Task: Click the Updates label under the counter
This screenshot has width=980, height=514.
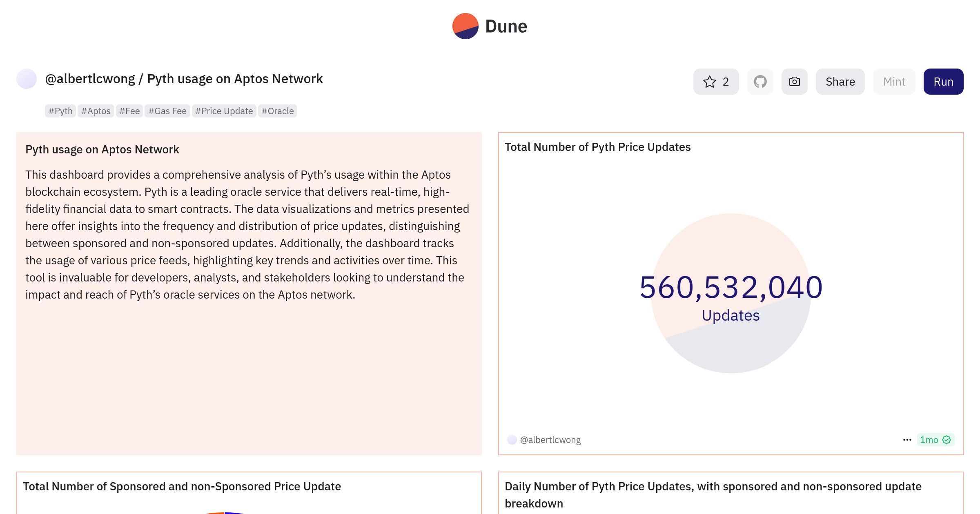Action: 731,315
